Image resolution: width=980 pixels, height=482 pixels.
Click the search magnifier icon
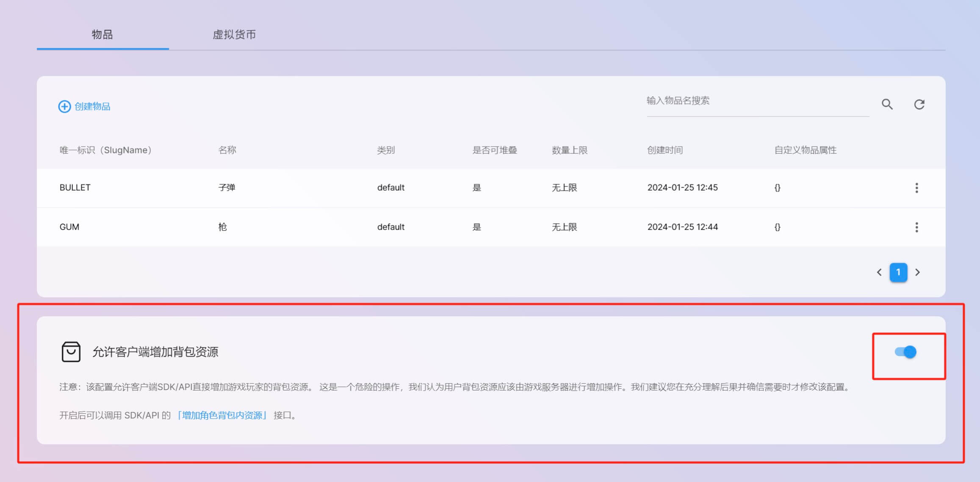click(887, 104)
